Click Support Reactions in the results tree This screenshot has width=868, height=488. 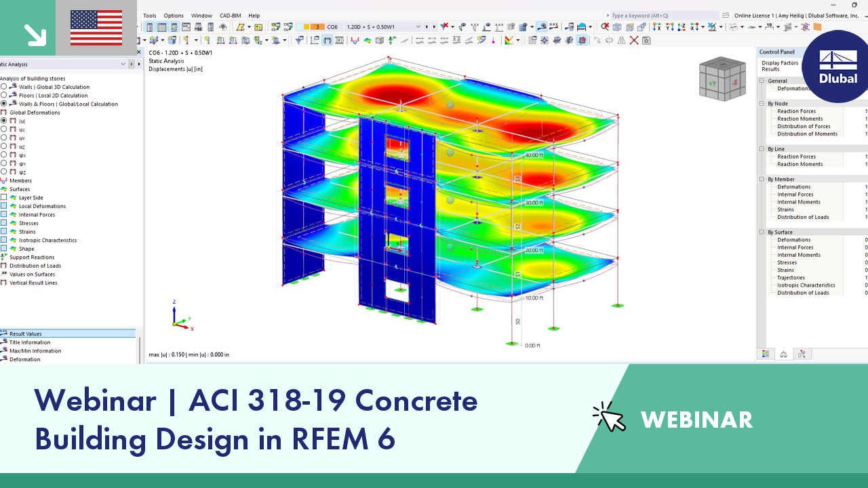click(x=32, y=258)
